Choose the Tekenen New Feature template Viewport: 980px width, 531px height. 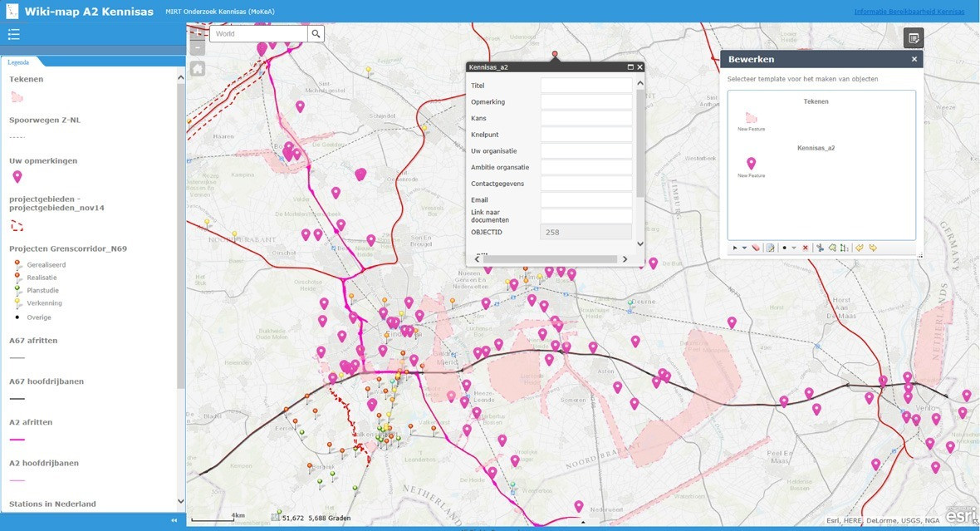751,119
